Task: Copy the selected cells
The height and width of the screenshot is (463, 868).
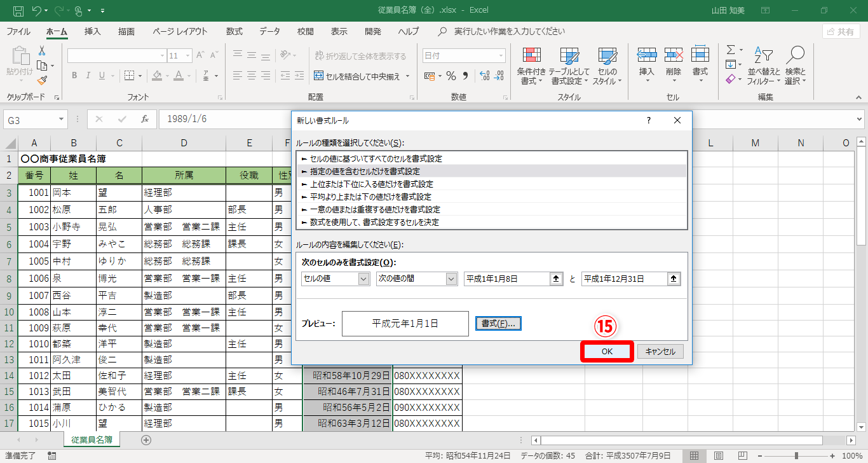Action: click(42, 66)
